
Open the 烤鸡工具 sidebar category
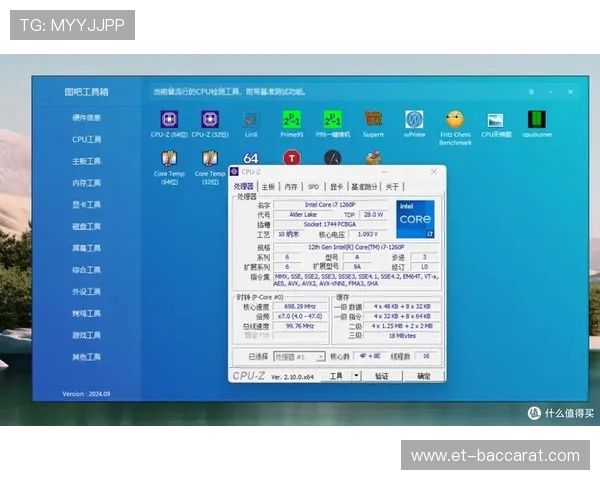coord(86,314)
